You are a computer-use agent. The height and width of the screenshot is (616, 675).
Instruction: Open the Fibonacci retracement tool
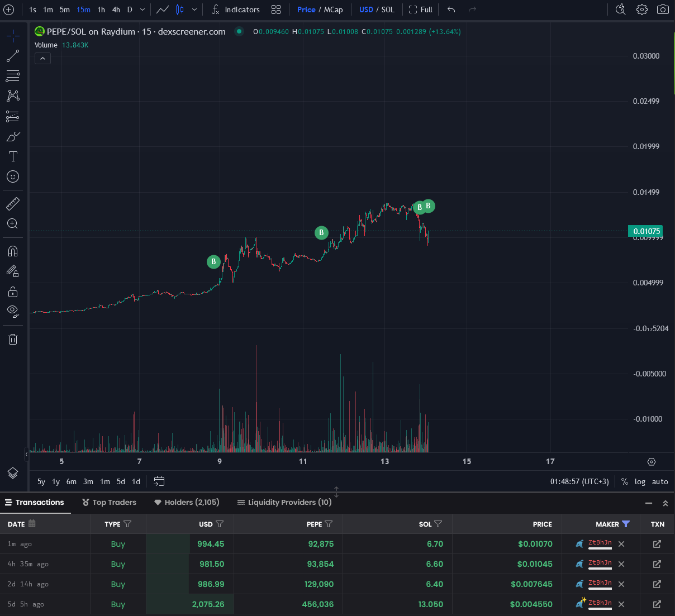13,76
